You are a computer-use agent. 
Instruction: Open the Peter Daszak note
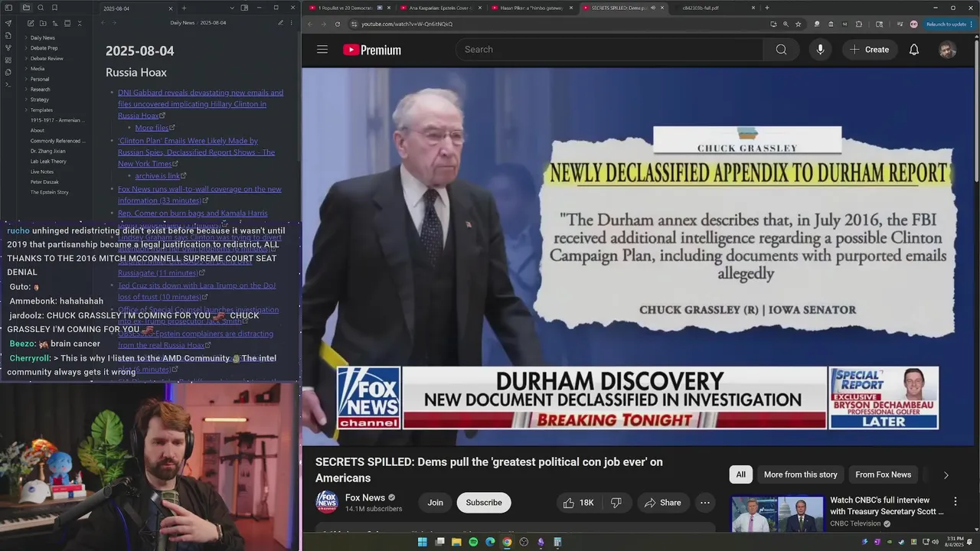coord(44,182)
